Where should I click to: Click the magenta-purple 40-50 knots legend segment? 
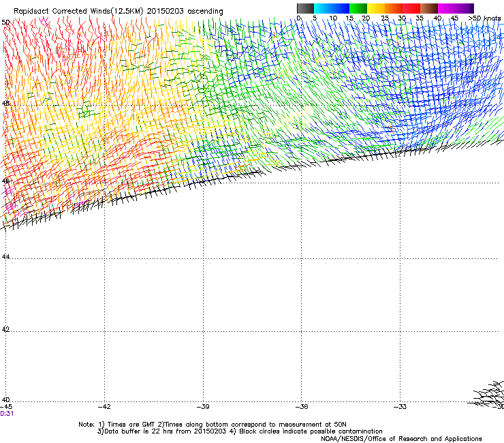[x=456, y=8]
